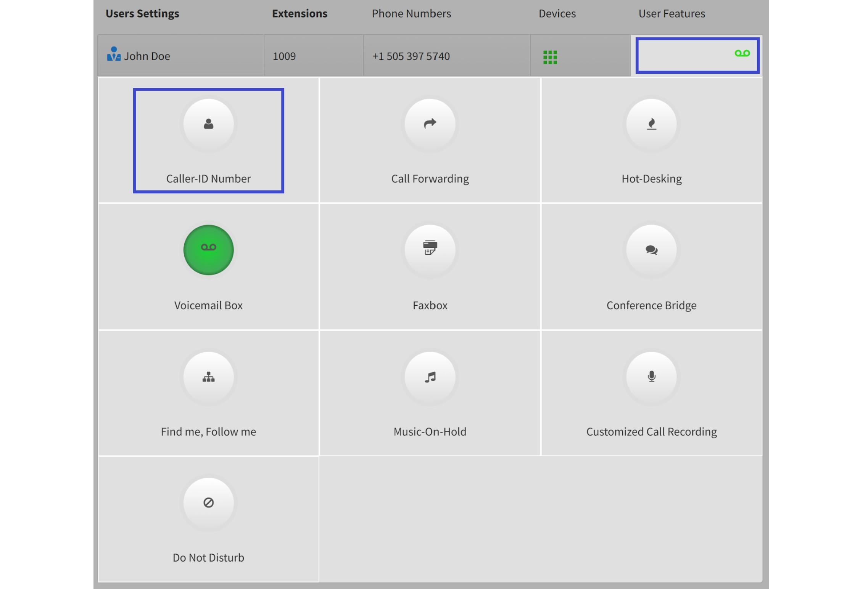Screen dimensions: 868x589
Task: Collapse John Doe's user features voicemail cell
Action: (697, 55)
